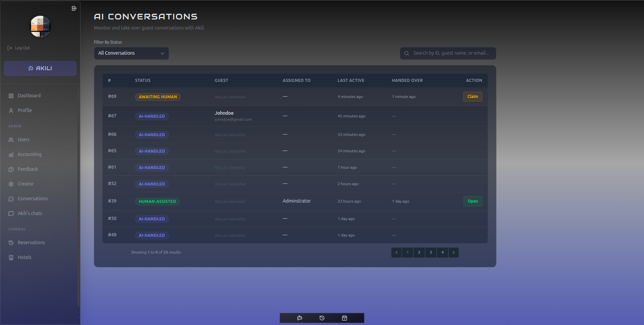Click the HUMAN-ASSISTED status badge

tap(157, 202)
